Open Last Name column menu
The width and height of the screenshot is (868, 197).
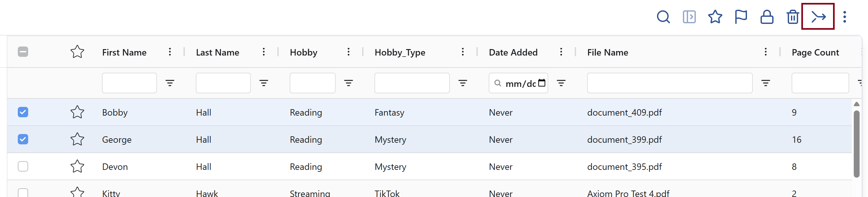pyautogui.click(x=263, y=52)
